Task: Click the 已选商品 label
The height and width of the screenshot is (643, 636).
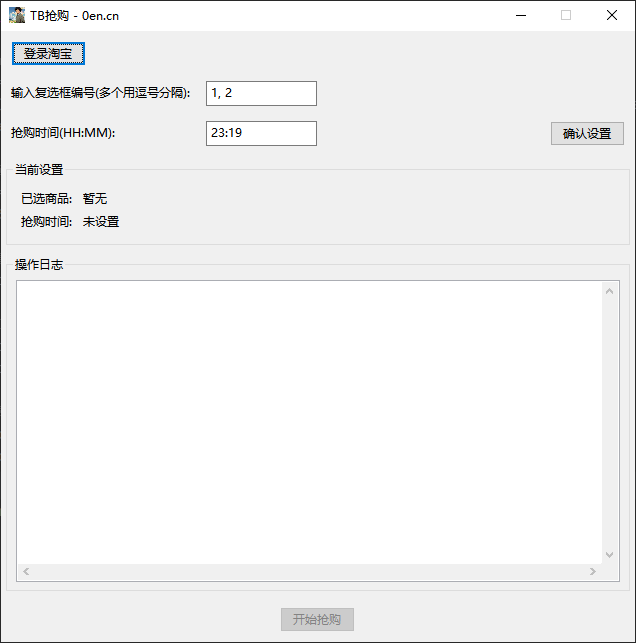Action: [x=46, y=199]
